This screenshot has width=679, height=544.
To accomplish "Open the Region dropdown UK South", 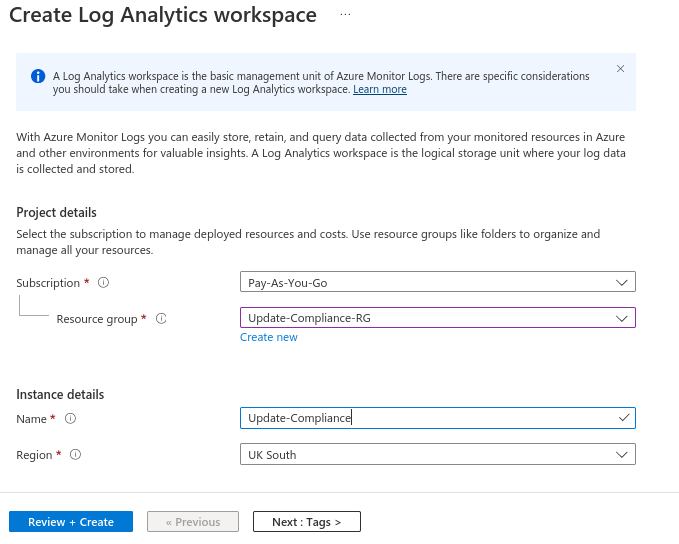I will click(x=438, y=454).
